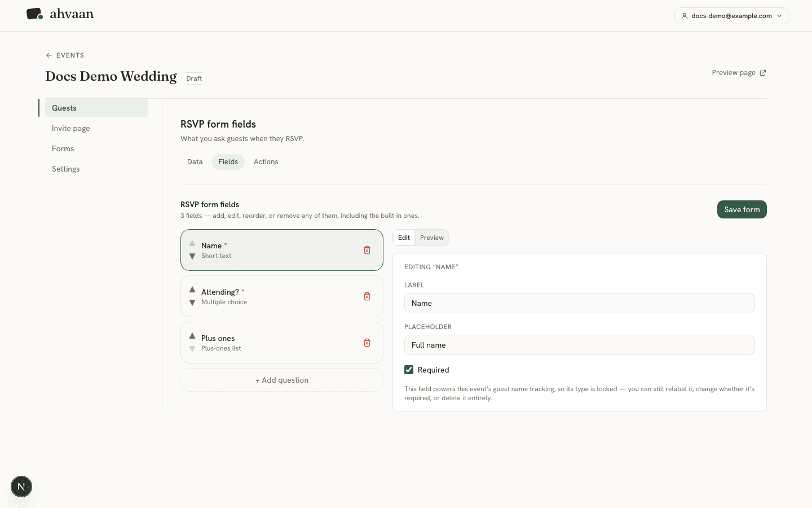This screenshot has height=508, width=812.
Task: Move Attending? field up with arrow
Action: point(192,290)
